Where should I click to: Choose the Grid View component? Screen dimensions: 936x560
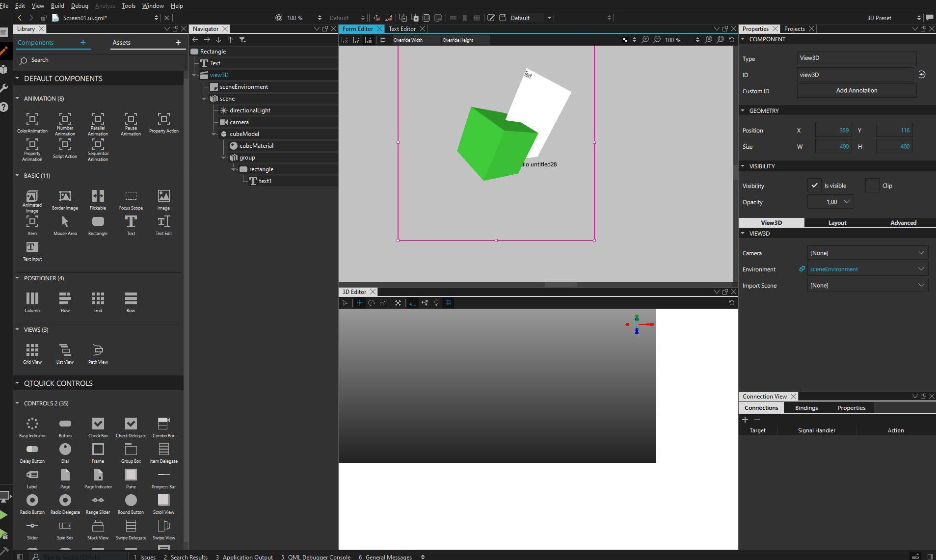32,350
